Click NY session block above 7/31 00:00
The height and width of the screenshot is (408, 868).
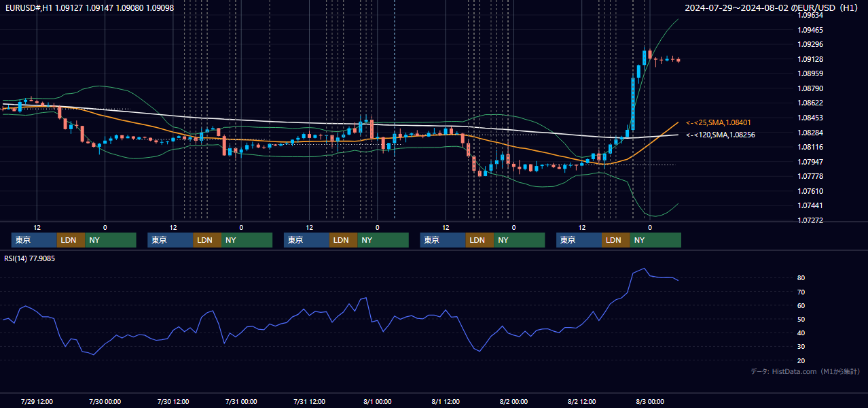coord(247,240)
